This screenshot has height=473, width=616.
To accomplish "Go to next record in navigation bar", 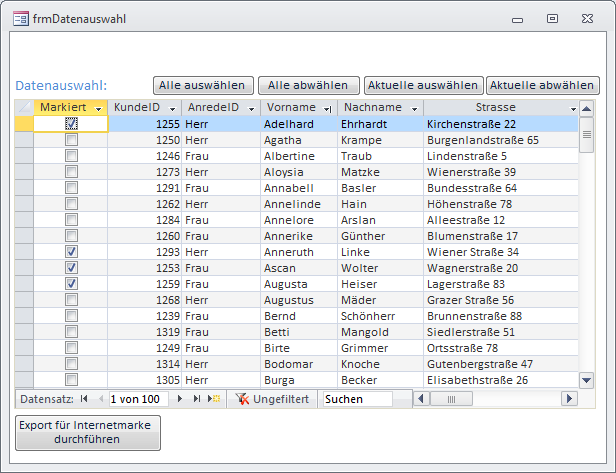I will coord(180,399).
